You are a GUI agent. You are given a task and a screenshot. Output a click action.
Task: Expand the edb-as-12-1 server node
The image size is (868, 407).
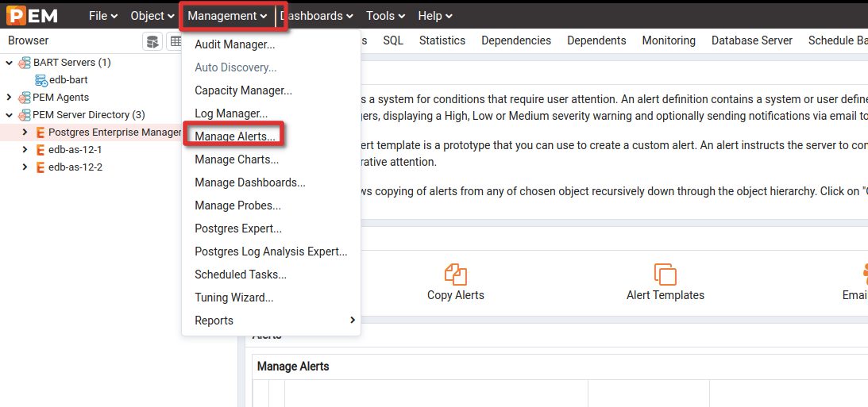25,150
